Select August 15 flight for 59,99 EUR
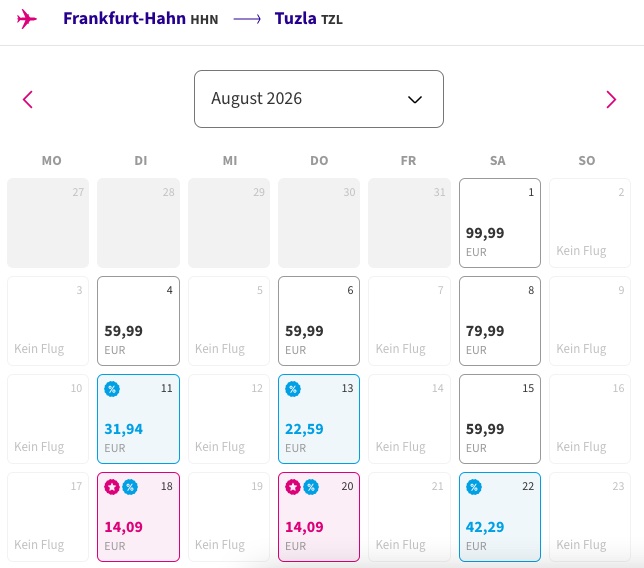 pyautogui.click(x=500, y=419)
